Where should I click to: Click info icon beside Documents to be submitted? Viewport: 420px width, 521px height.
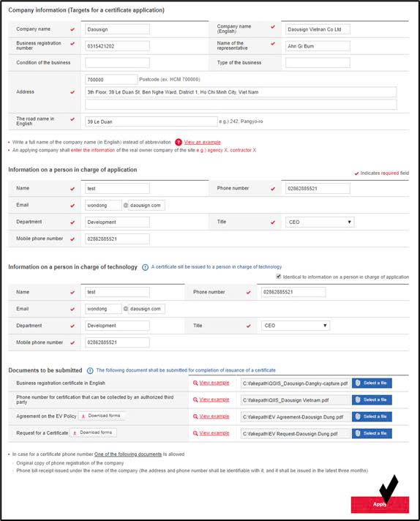click(x=90, y=370)
